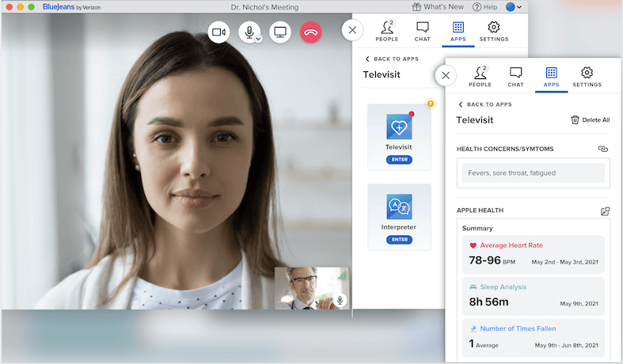Switch to the Chat tab in front panel

515,76
